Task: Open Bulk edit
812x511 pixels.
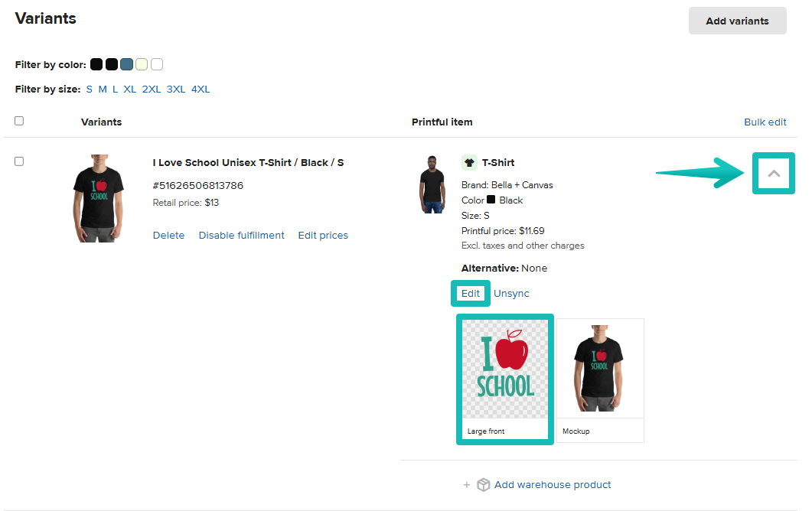Action: coord(765,122)
